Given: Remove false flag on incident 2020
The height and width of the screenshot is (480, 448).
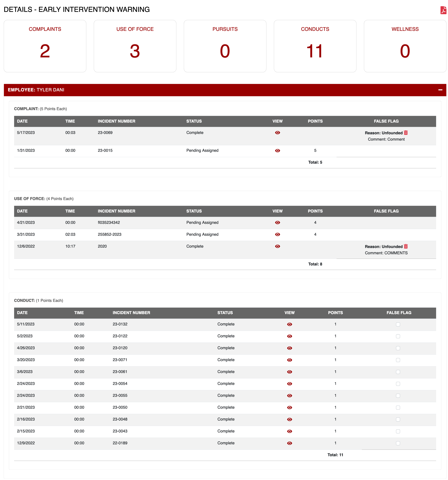Looking at the screenshot, I should (x=406, y=246).
